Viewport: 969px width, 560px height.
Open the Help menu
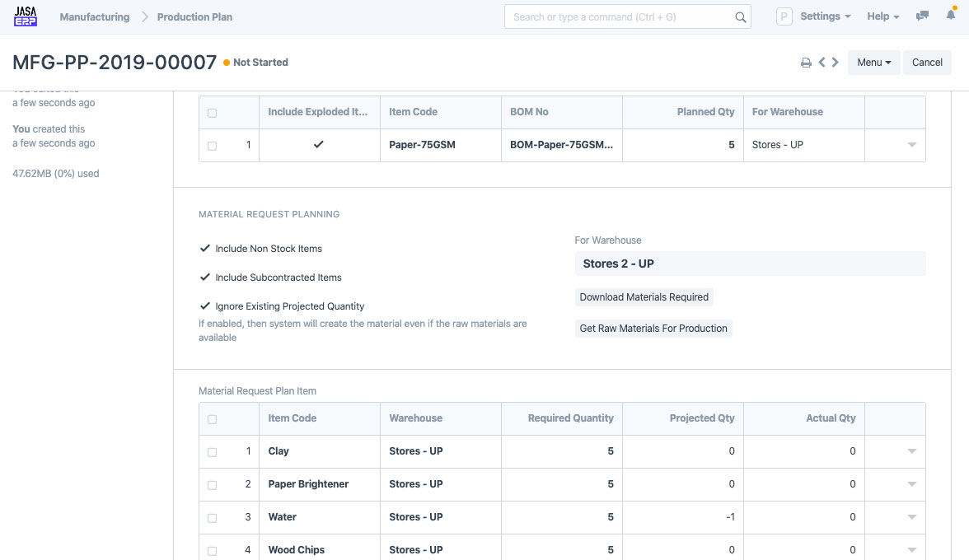tap(882, 16)
